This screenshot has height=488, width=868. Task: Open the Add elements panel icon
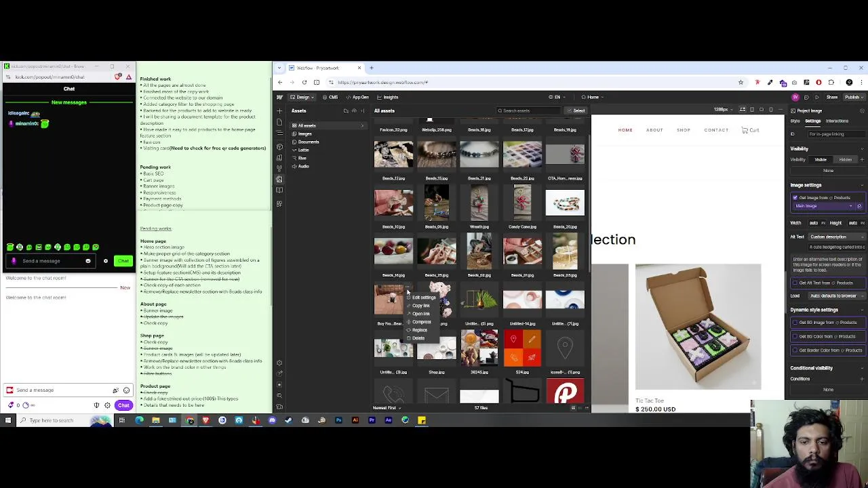tap(279, 110)
